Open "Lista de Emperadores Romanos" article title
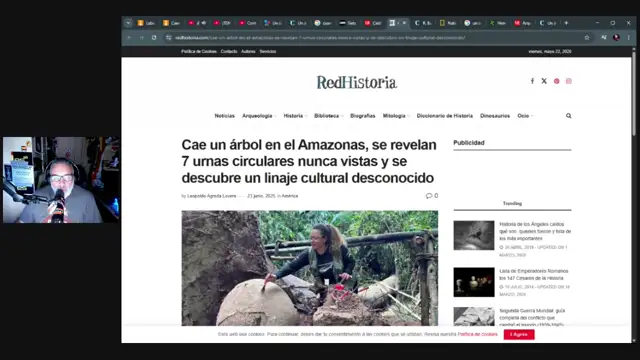 (x=533, y=274)
